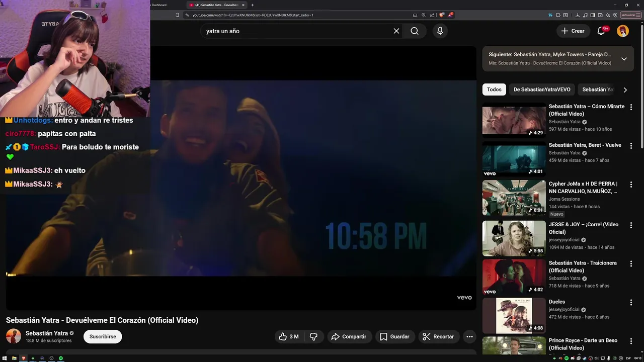
Task: Collapse the Siguiente mix playlist panel
Action: pos(624,59)
